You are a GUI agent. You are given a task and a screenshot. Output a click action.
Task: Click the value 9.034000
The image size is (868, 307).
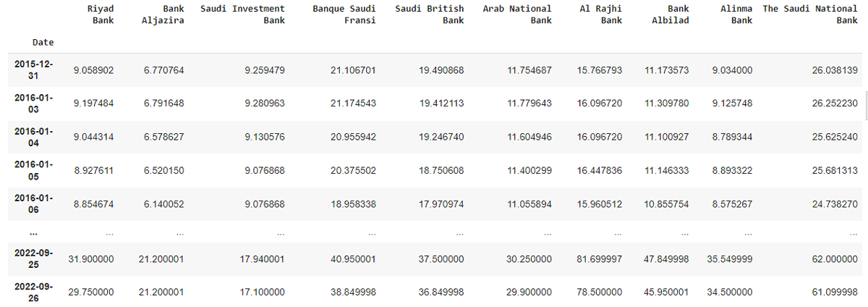coord(732,70)
